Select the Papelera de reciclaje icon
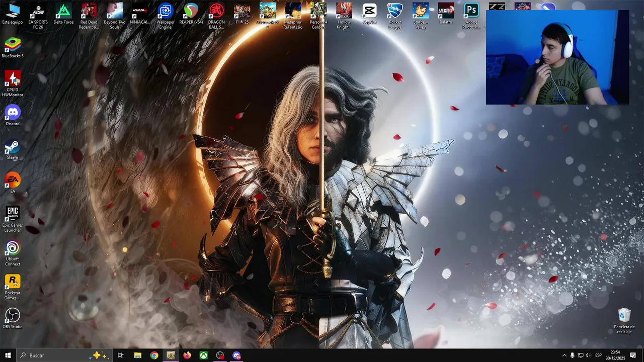644x362 pixels. pyautogui.click(x=624, y=321)
